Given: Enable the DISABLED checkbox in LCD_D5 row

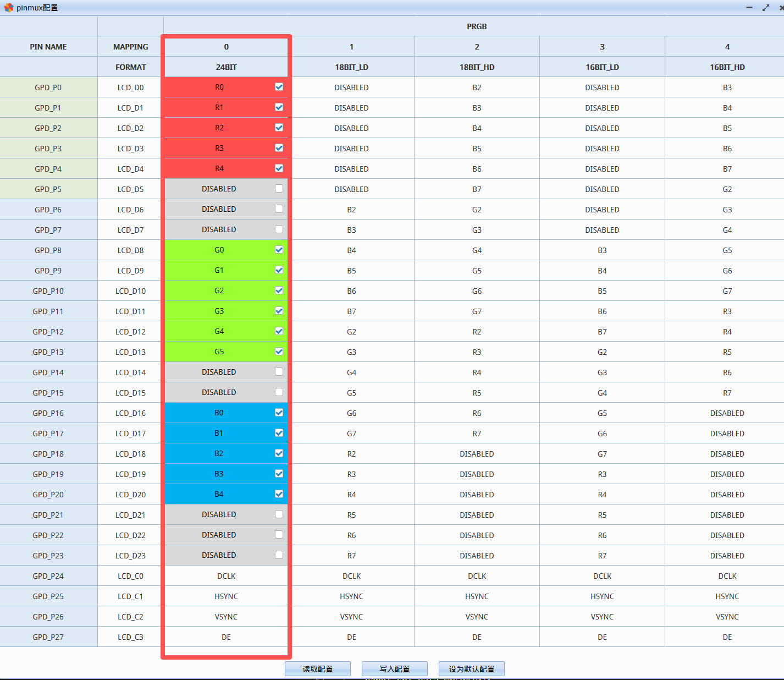Looking at the screenshot, I should [279, 189].
